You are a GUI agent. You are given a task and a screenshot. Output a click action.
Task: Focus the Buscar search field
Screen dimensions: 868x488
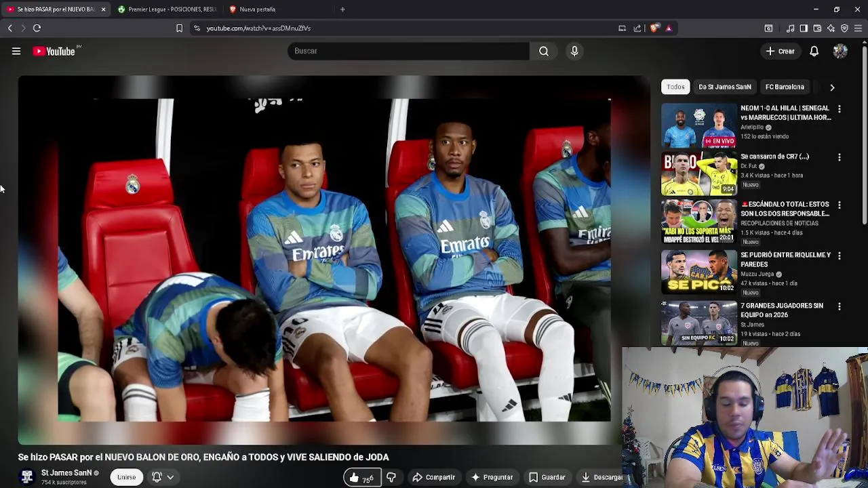(408, 51)
